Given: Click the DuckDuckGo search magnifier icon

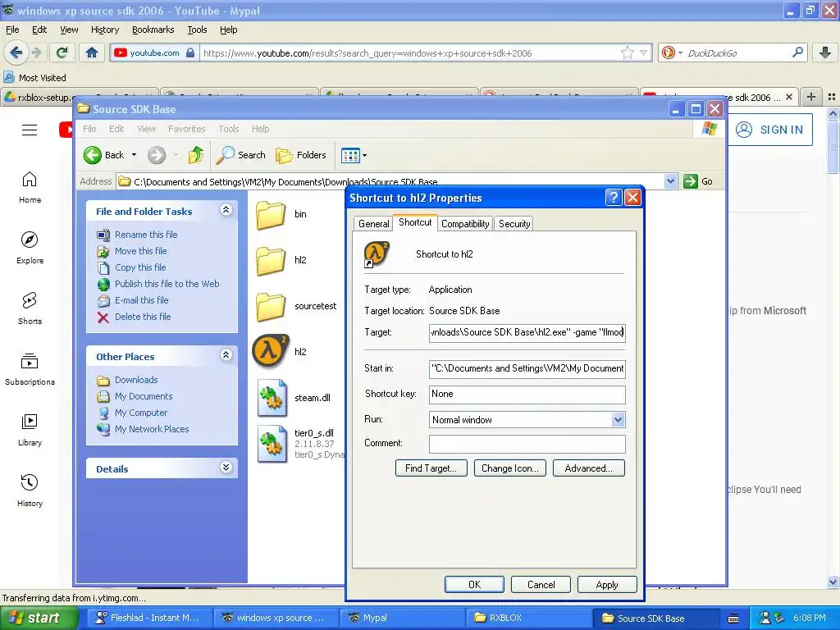Looking at the screenshot, I should coord(797,52).
